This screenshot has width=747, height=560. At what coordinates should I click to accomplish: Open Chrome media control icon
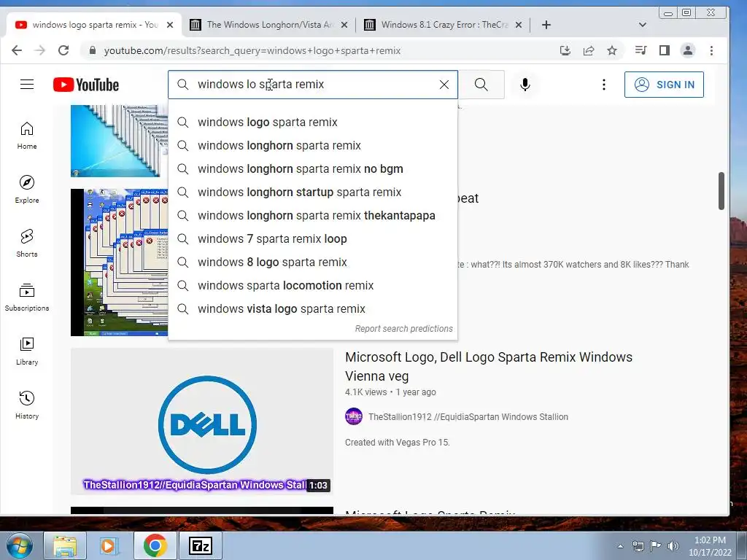[x=640, y=50]
